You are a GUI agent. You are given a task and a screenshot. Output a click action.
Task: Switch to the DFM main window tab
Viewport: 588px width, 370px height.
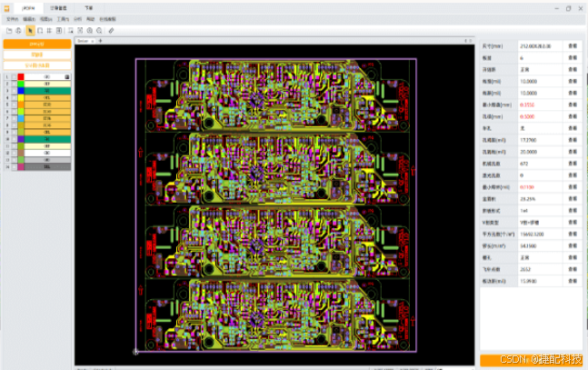click(x=28, y=8)
